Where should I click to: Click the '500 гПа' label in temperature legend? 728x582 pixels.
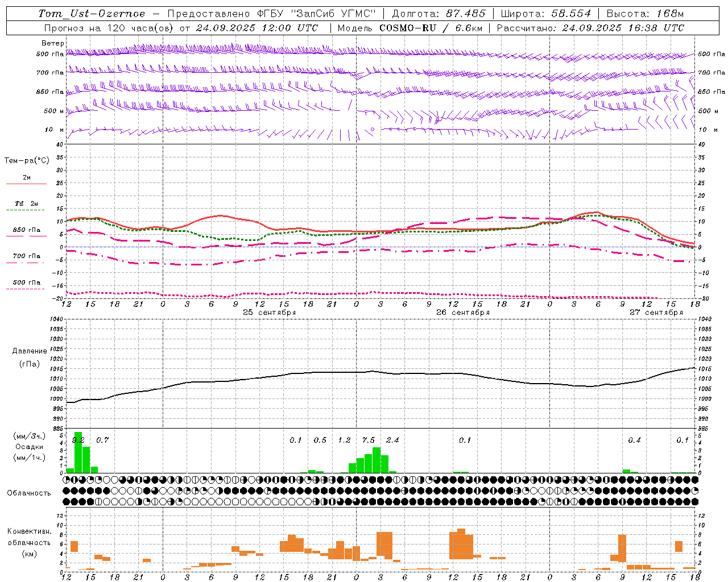27,282
